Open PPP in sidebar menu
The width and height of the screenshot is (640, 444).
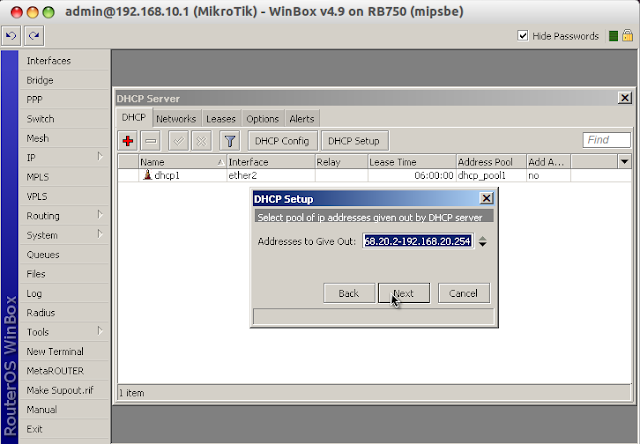64,100
